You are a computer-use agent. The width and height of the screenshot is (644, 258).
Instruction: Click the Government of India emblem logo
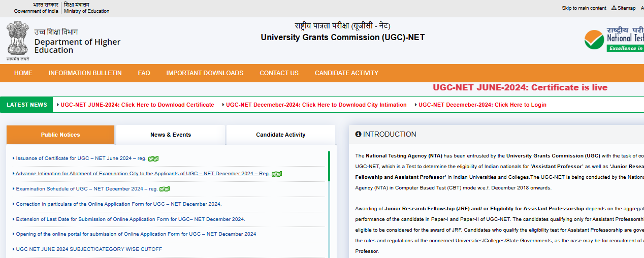[x=17, y=41]
